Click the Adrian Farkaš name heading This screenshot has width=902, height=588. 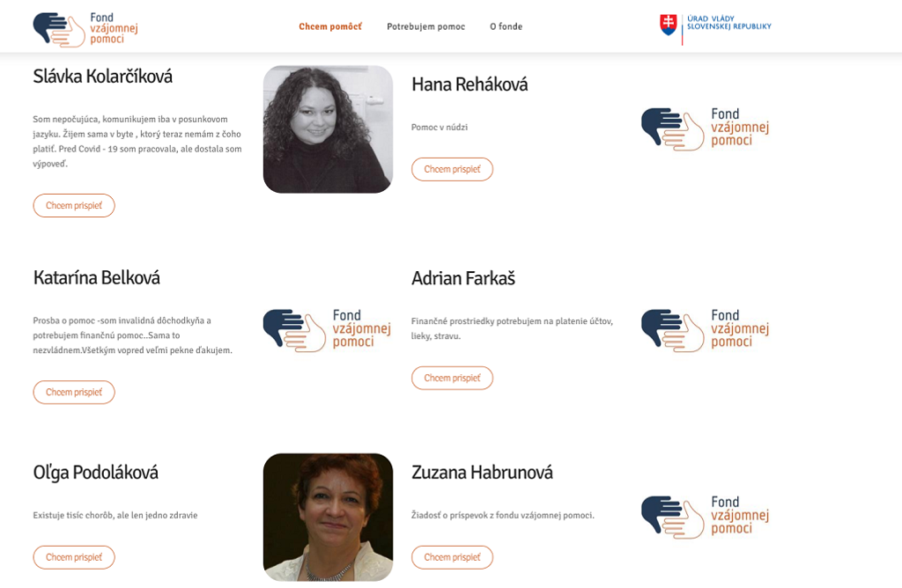(463, 278)
